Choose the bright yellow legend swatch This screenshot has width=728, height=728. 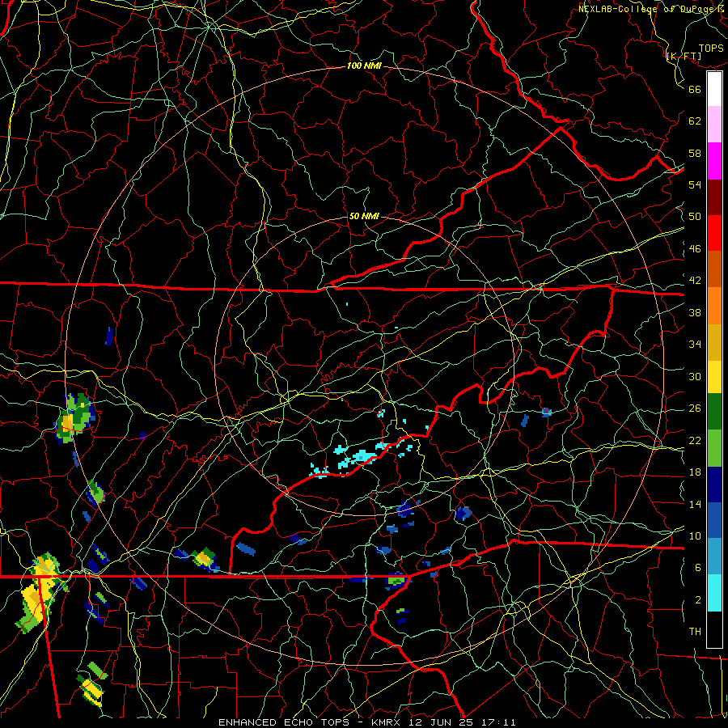point(714,377)
